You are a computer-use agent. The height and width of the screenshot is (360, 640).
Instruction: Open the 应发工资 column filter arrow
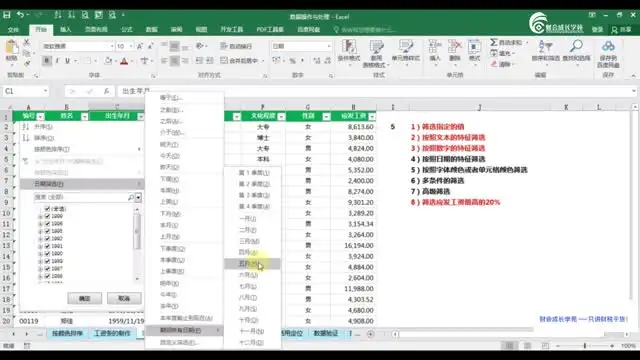pyautogui.click(x=372, y=117)
